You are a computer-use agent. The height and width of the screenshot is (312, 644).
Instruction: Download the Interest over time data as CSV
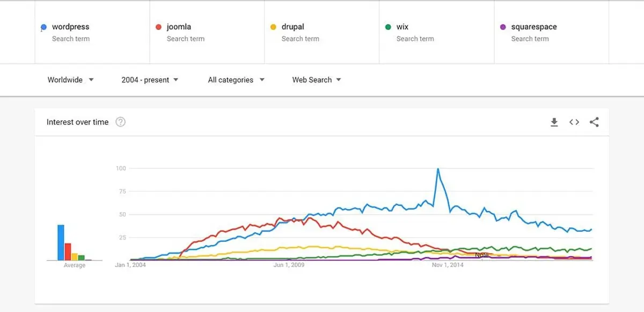point(554,122)
